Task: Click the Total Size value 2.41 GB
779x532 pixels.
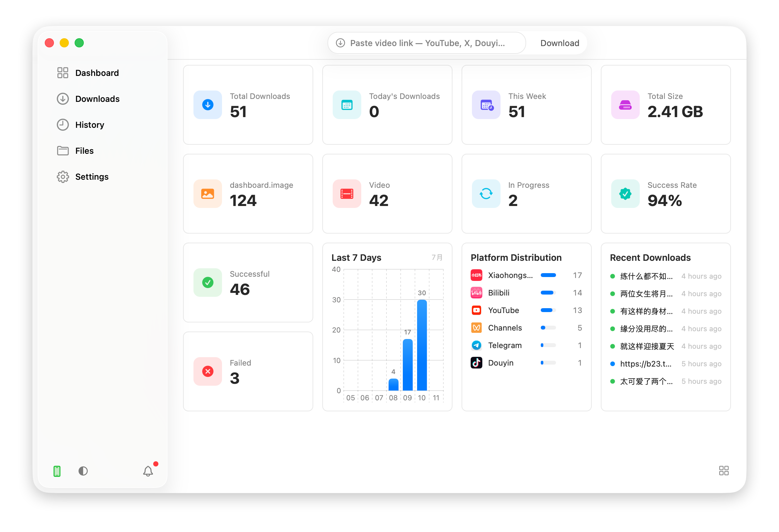Action: (675, 112)
